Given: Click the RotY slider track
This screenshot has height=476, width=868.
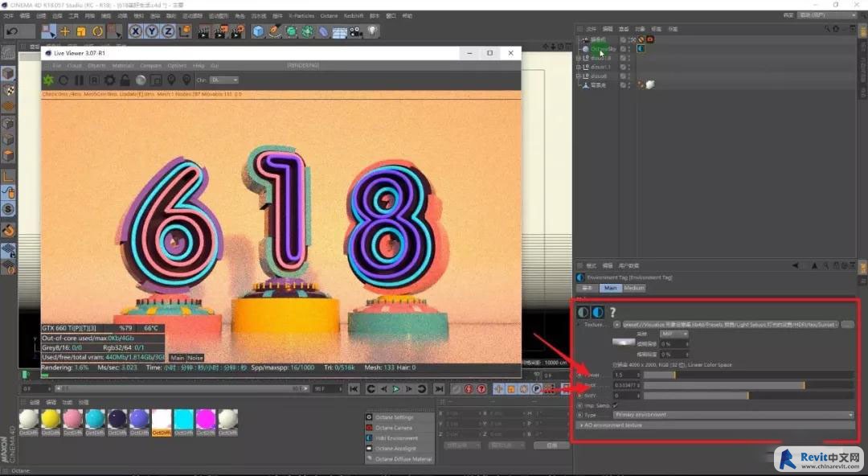Looking at the screenshot, I should [748, 396].
